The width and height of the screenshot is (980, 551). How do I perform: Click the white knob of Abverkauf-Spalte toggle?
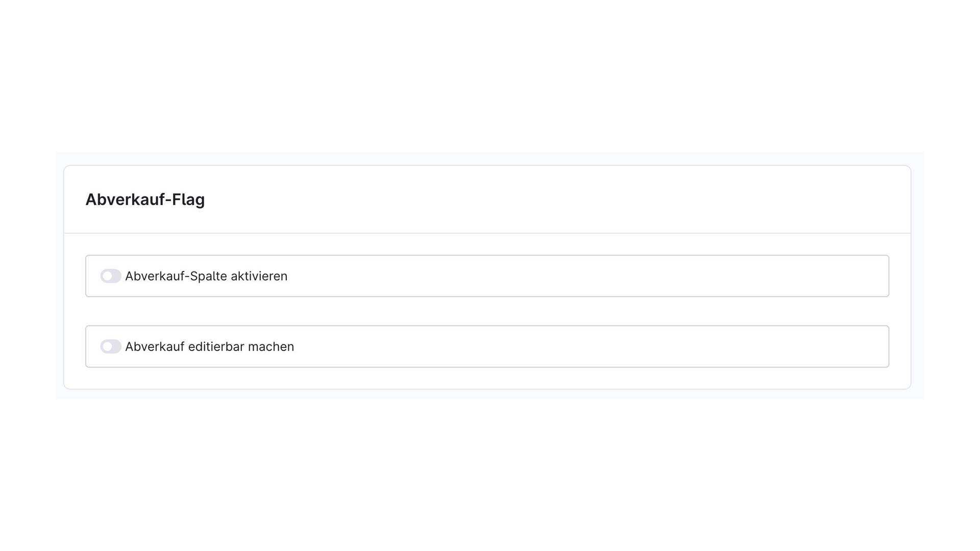click(107, 276)
